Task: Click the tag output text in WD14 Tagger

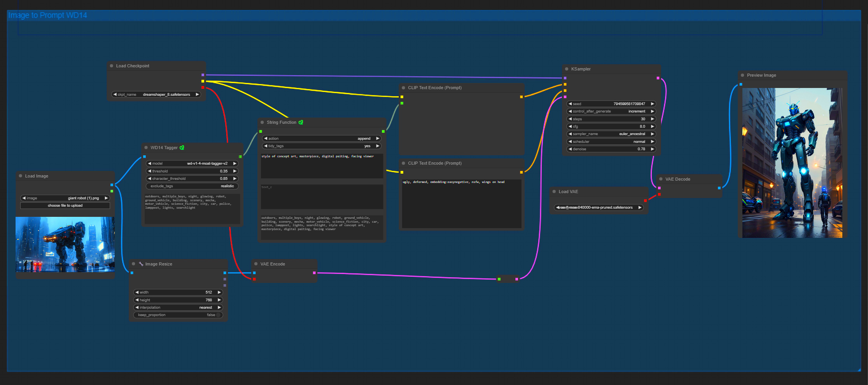Action: tap(192, 209)
